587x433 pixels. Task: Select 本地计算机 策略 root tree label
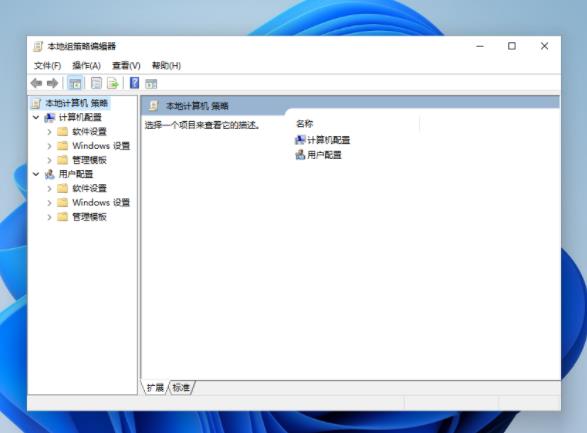(x=77, y=103)
